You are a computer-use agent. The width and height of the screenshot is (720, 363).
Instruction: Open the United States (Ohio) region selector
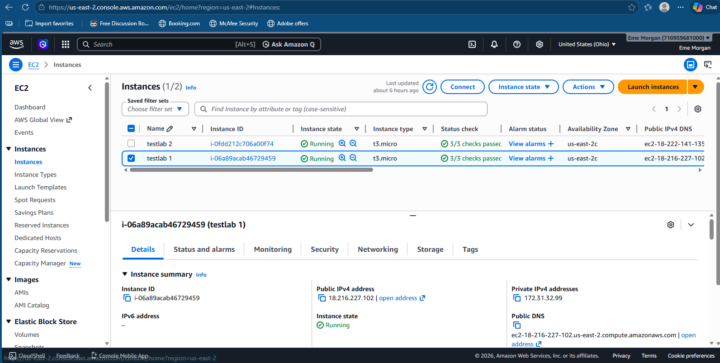586,45
